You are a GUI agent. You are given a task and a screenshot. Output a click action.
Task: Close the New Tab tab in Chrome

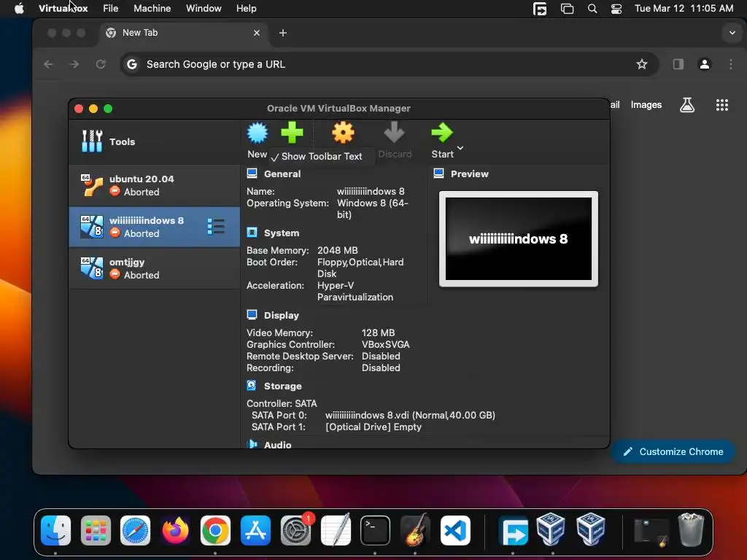(257, 33)
